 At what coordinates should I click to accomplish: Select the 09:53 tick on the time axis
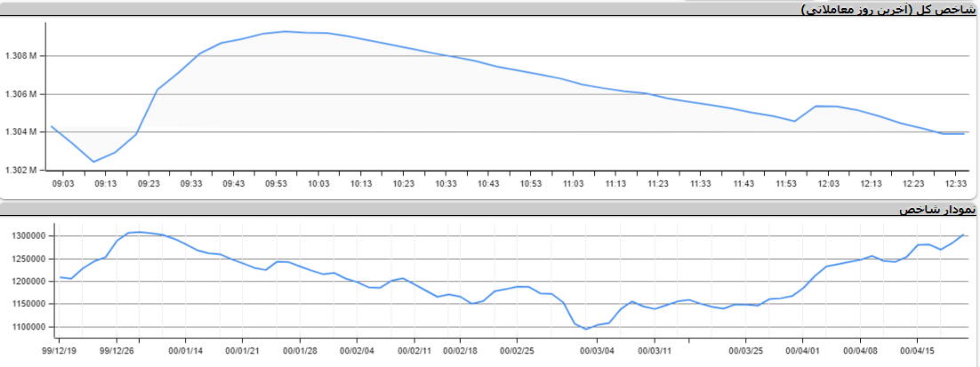click(x=276, y=183)
